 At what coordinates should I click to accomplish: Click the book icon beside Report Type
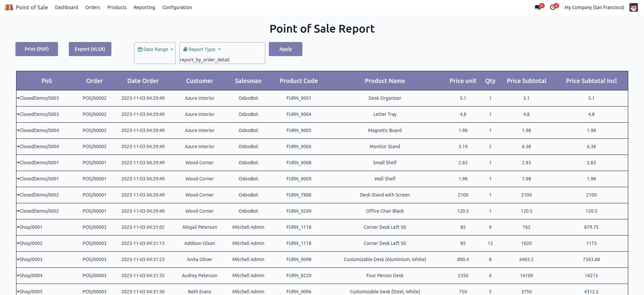(185, 49)
